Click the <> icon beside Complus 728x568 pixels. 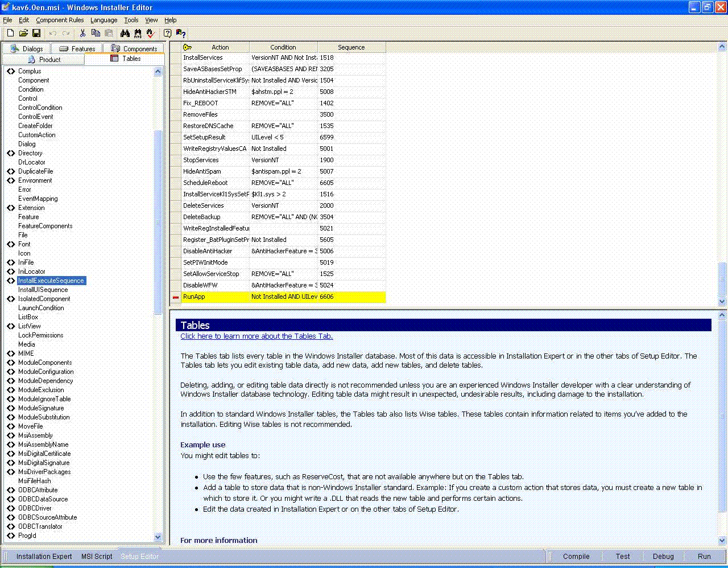[x=11, y=71]
